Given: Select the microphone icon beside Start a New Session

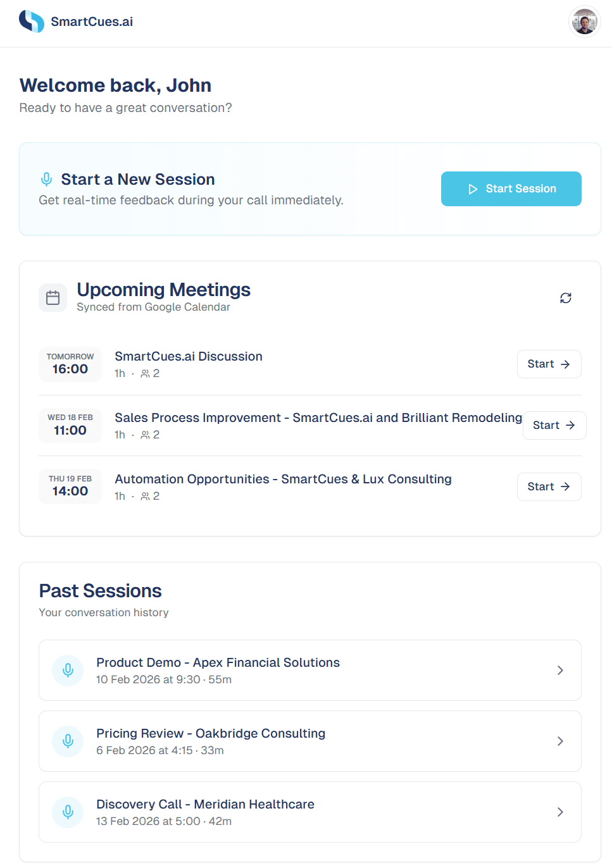Looking at the screenshot, I should (46, 179).
